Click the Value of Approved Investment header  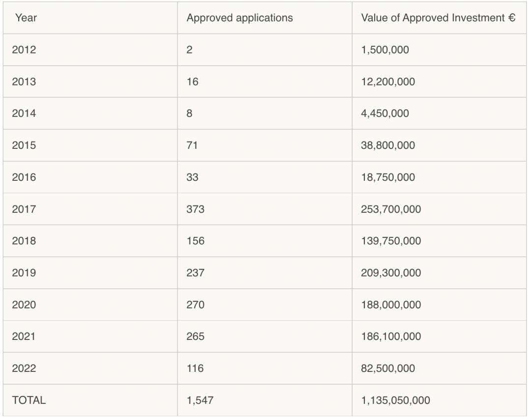click(438, 18)
